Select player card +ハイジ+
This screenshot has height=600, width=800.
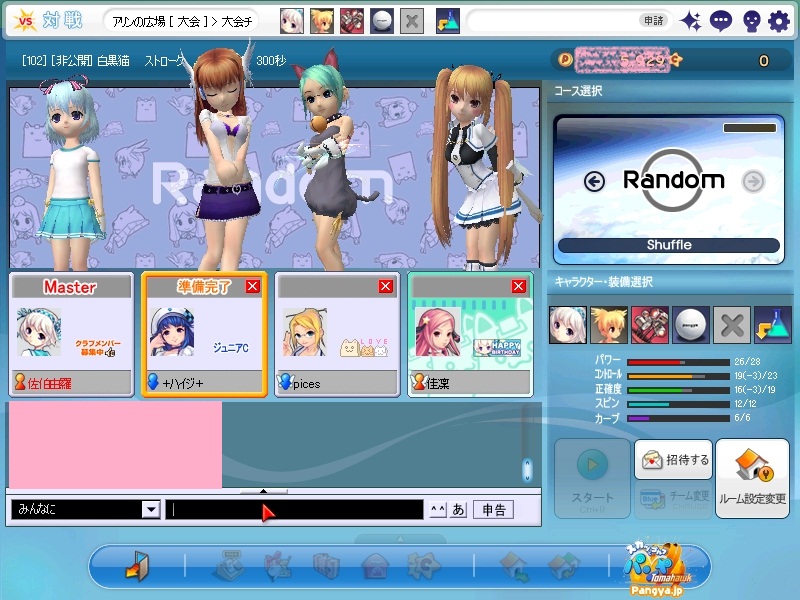tap(204, 334)
